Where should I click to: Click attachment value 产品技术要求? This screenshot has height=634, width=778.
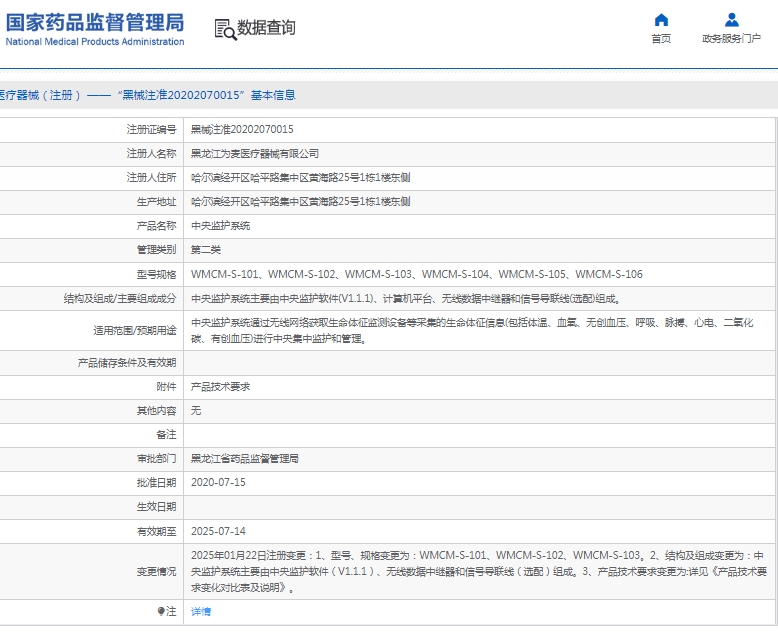(220, 387)
